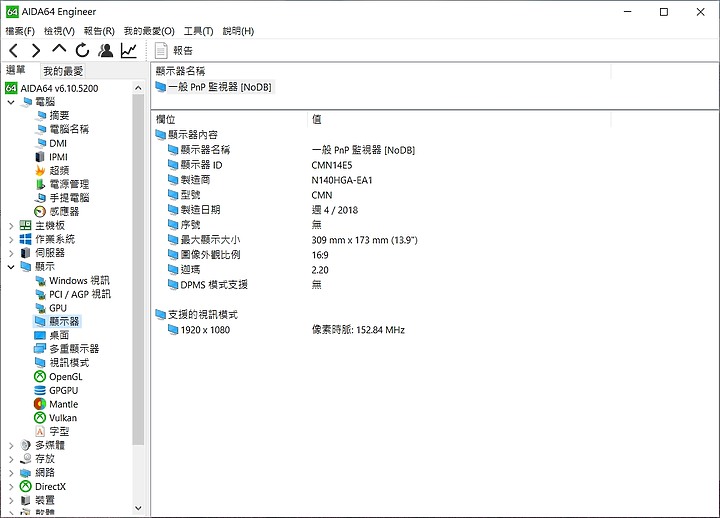
Task: Open the 字型 font tree item
Action: click(59, 432)
